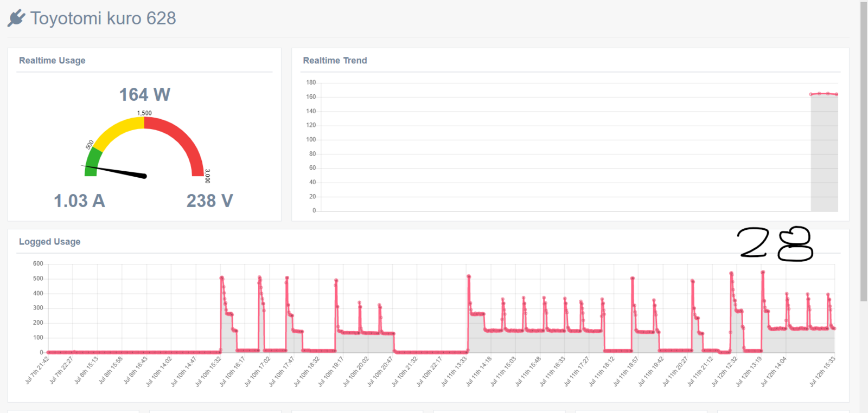868x413 pixels.
Task: Click the shaded bar in Realtime Trend chart
Action: (824, 153)
